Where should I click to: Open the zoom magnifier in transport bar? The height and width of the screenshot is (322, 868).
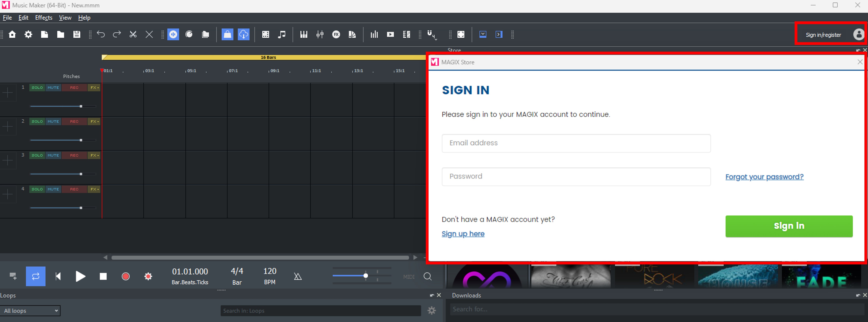428,276
